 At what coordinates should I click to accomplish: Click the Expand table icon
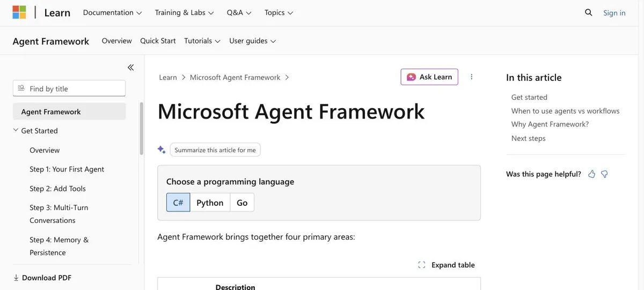pyautogui.click(x=422, y=265)
